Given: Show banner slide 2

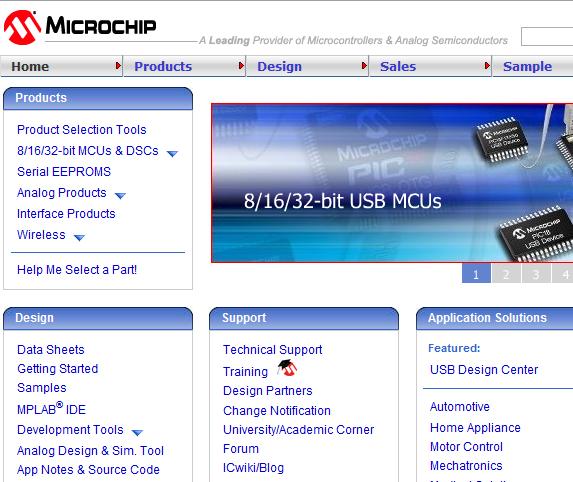Looking at the screenshot, I should [x=506, y=273].
